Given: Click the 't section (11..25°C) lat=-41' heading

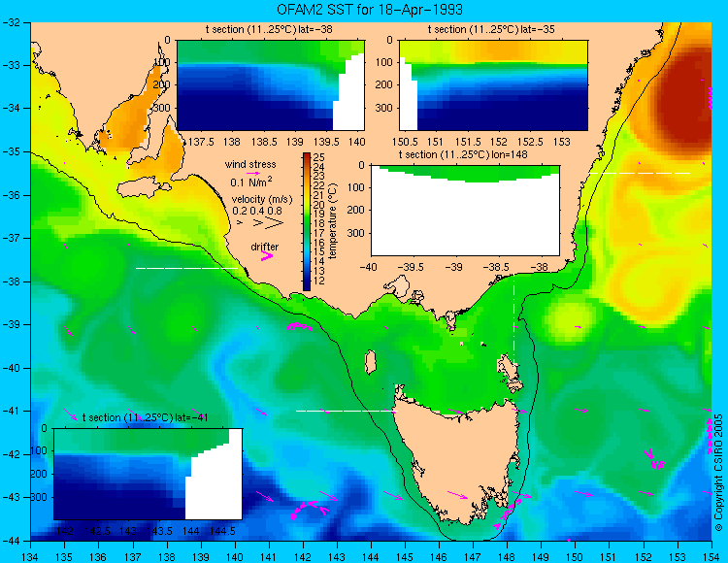Looking at the screenshot, I should click(x=145, y=417).
